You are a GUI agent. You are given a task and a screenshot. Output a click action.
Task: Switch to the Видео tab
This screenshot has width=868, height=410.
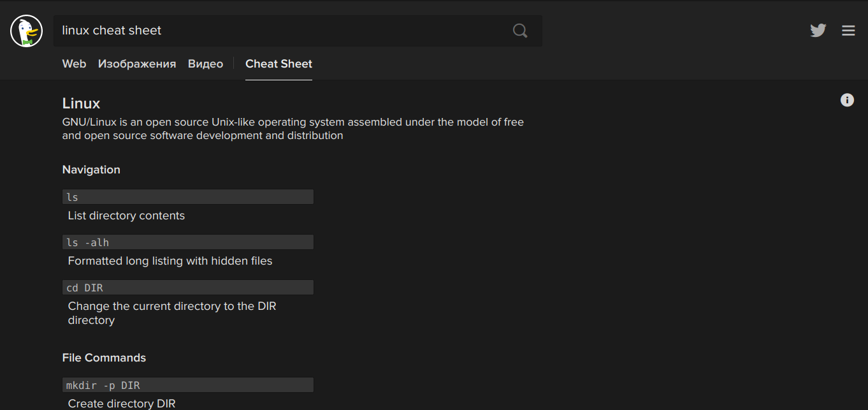205,64
